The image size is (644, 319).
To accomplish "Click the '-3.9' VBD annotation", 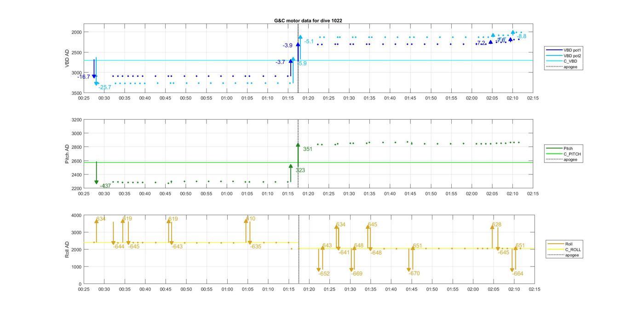I will (x=287, y=46).
